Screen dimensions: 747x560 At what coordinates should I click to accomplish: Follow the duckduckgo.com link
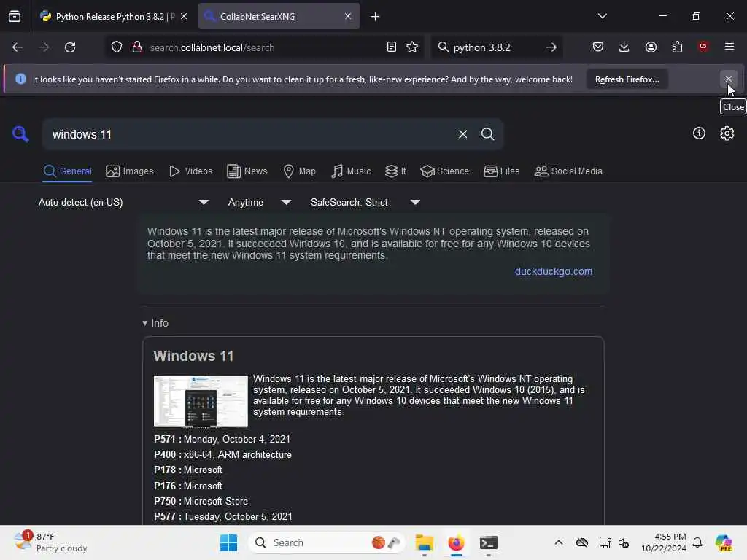pyautogui.click(x=554, y=271)
